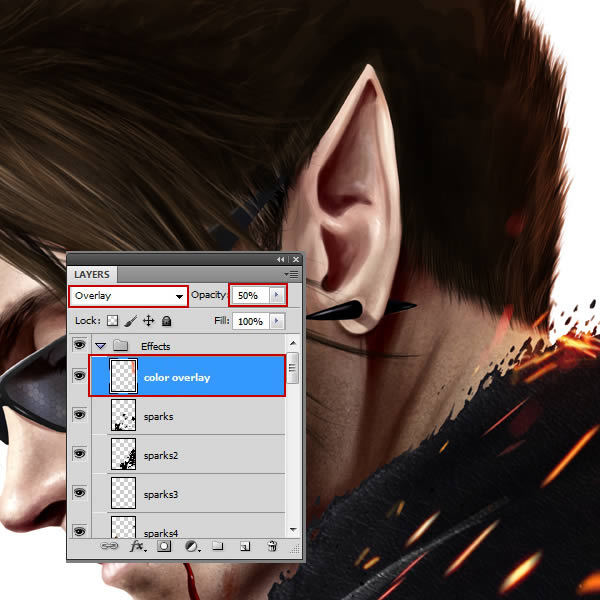This screenshot has height=600, width=600.
Task: Click the sparks2 layer thumbnail
Action: (x=123, y=454)
